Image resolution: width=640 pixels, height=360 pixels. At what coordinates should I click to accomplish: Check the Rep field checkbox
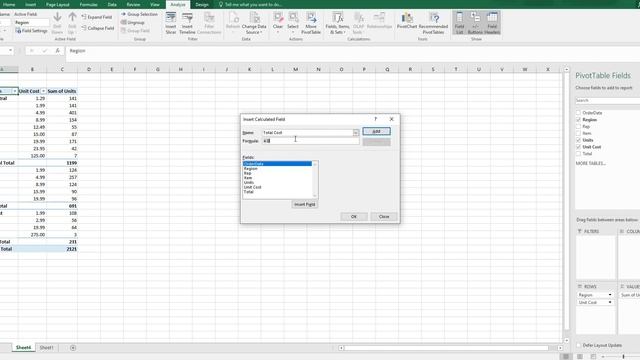(578, 127)
